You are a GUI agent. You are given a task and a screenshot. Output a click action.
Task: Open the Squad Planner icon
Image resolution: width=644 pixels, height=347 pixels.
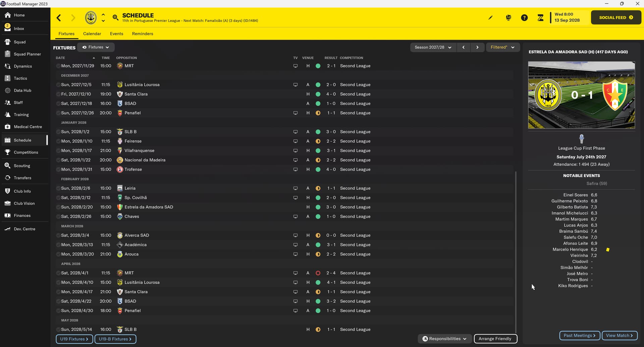(8, 54)
